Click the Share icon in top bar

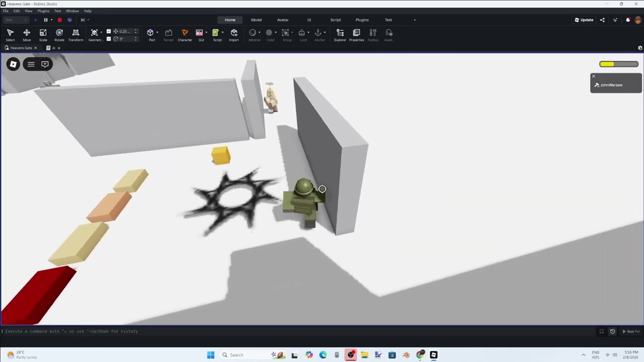(x=602, y=20)
